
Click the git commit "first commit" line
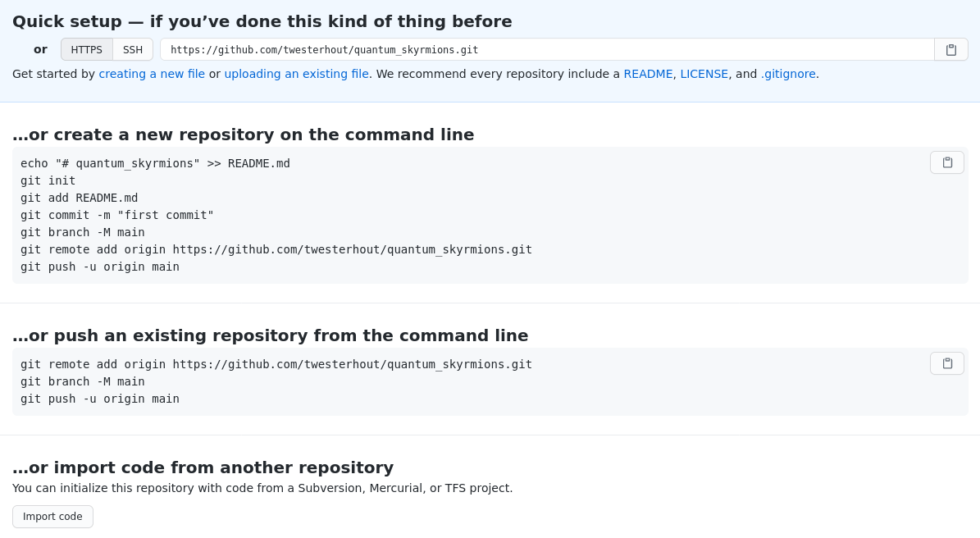(x=117, y=215)
